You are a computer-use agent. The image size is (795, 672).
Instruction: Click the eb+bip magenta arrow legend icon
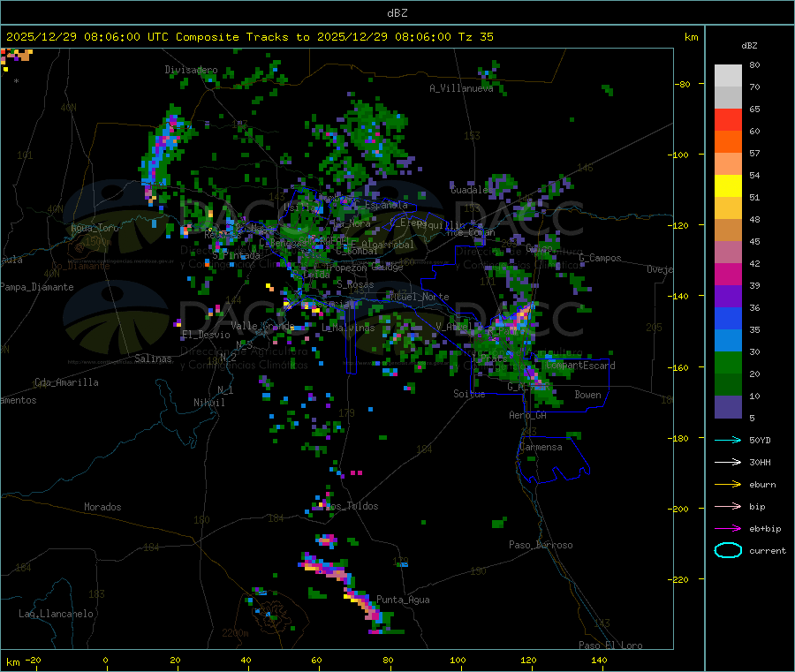728,528
